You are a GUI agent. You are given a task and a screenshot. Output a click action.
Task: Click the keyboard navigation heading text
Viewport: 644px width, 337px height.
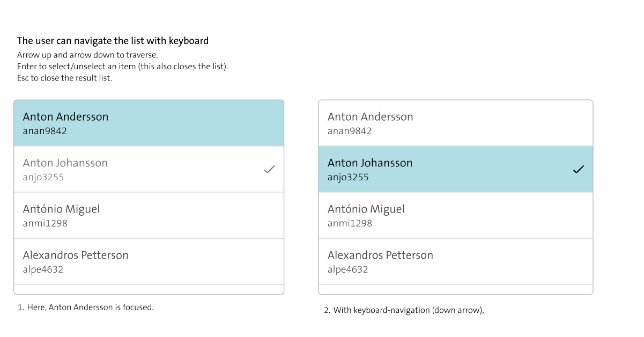pos(113,41)
